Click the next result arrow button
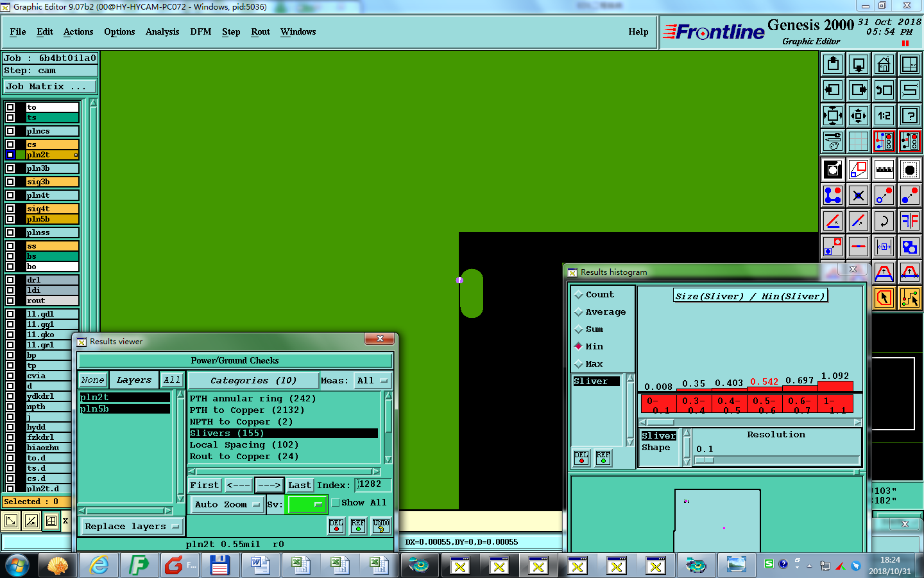924x578 pixels. coord(269,486)
